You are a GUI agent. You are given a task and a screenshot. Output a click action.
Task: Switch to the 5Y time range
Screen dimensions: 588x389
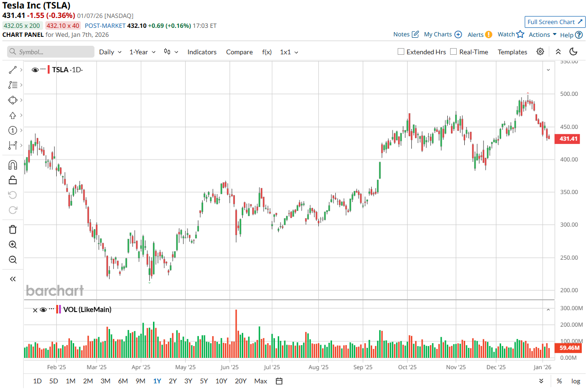(x=204, y=381)
